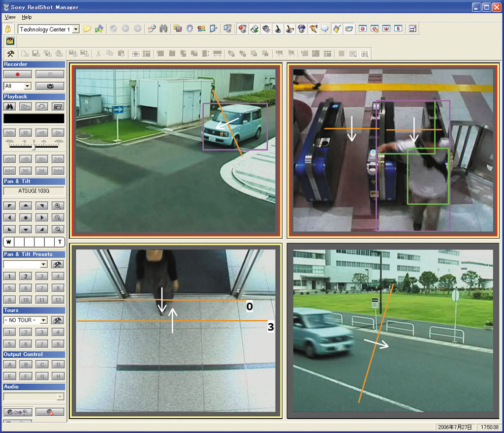Click the window layout icon at toolbar end
Viewport: 504px width, 433px height.
[413, 29]
